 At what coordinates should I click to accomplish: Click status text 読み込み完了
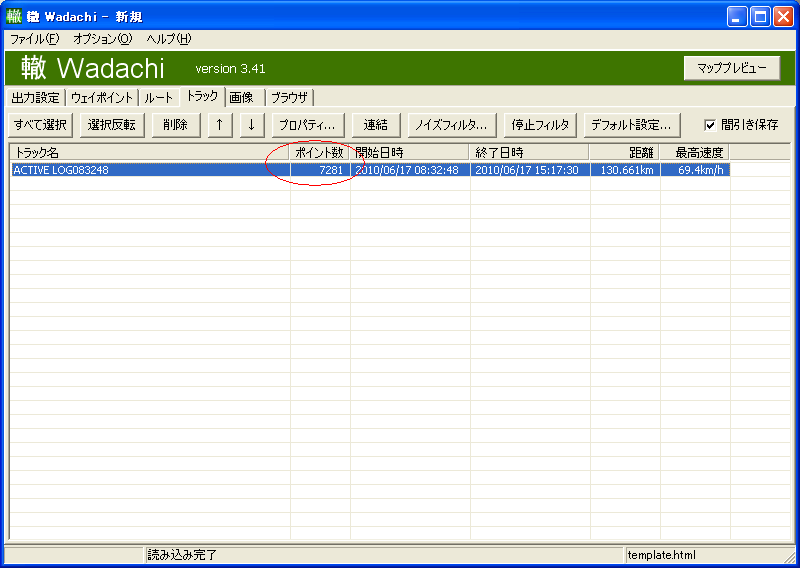[x=182, y=555]
